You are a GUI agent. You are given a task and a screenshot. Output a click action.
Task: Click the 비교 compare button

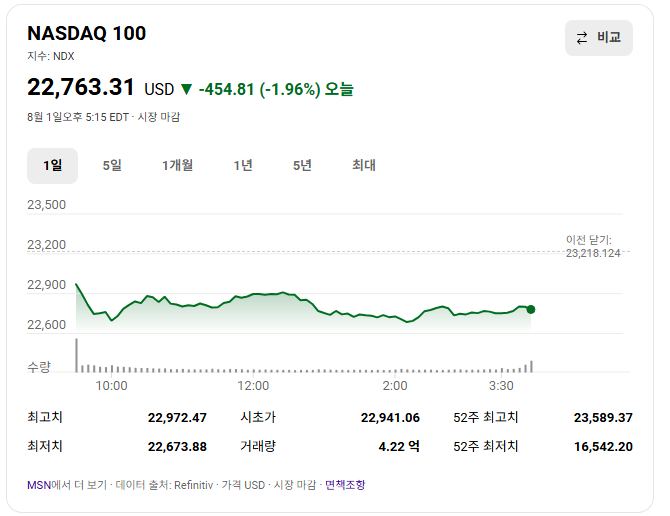point(599,38)
